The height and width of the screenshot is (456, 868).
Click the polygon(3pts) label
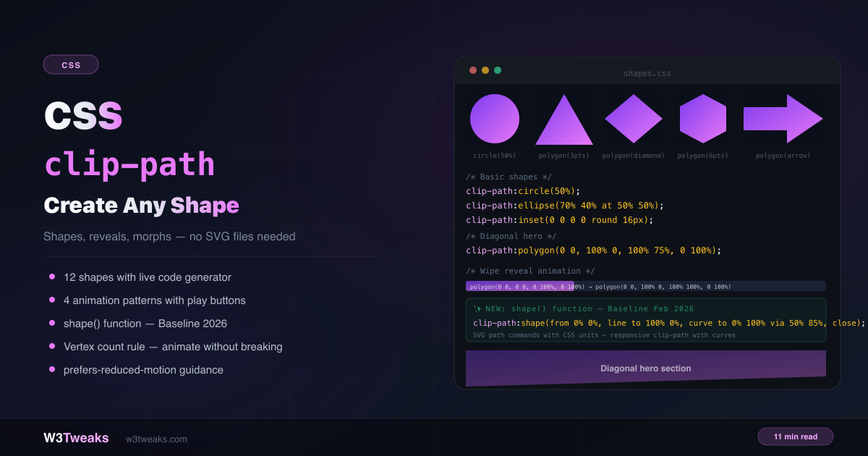coord(564,156)
